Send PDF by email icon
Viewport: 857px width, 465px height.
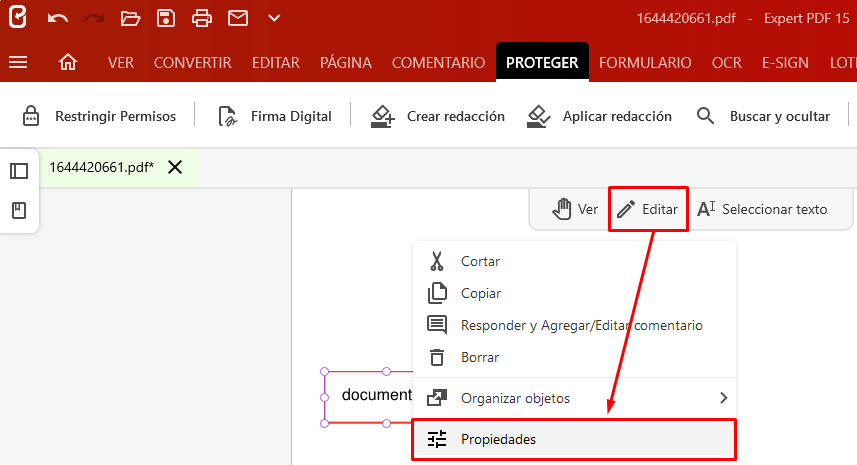tap(238, 18)
